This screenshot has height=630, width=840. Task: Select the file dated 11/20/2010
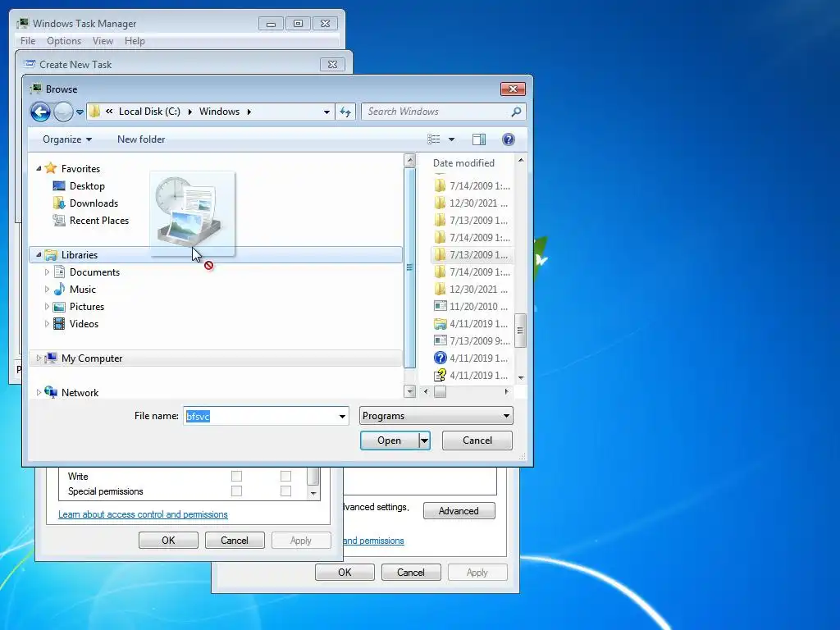tap(471, 307)
